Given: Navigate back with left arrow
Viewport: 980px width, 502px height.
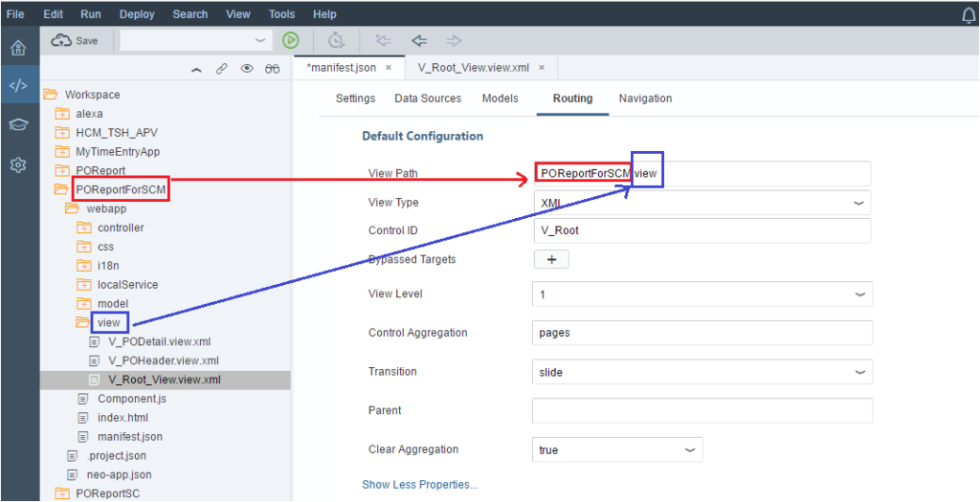Looking at the screenshot, I should point(419,41).
